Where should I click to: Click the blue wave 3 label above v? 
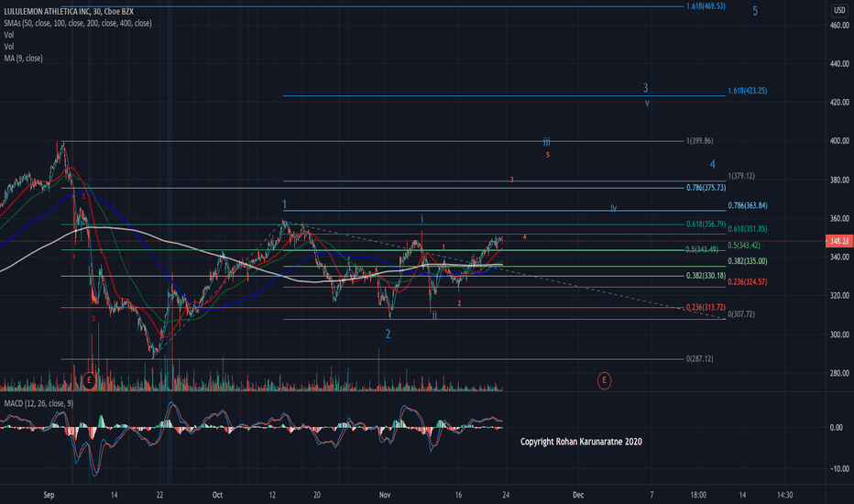click(x=646, y=88)
